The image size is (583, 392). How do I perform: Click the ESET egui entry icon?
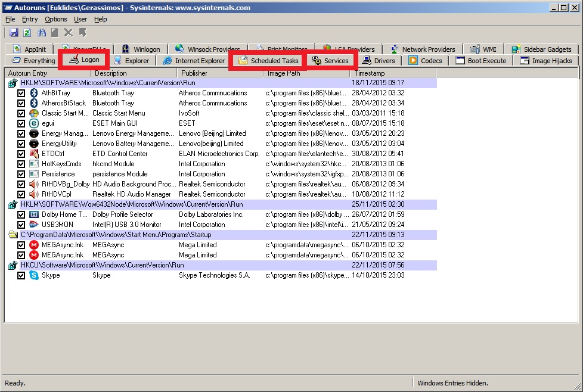tap(34, 123)
